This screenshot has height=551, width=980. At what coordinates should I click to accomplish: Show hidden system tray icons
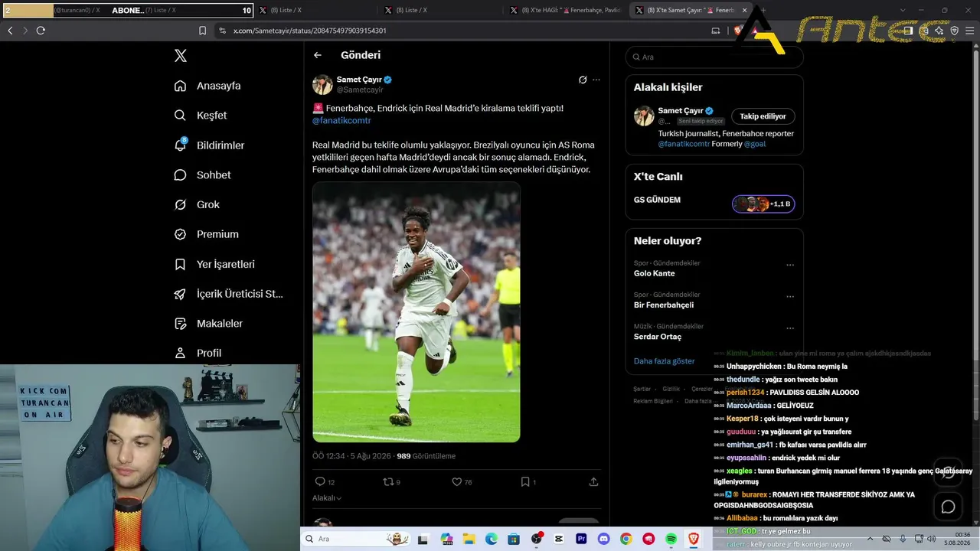tap(870, 539)
